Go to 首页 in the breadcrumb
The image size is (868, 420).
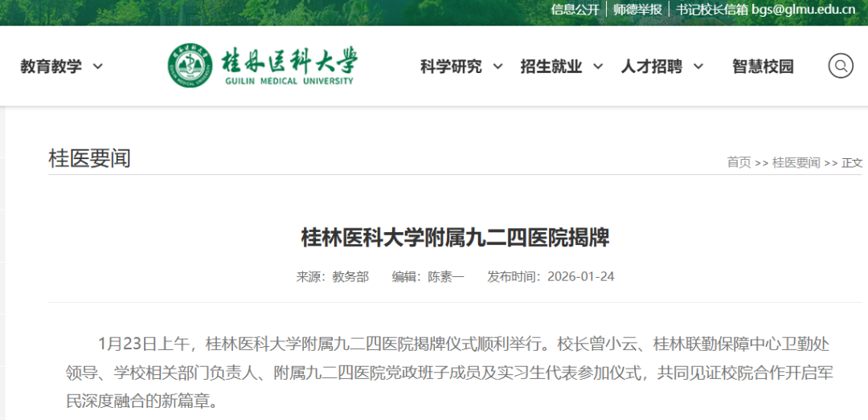[x=739, y=163]
